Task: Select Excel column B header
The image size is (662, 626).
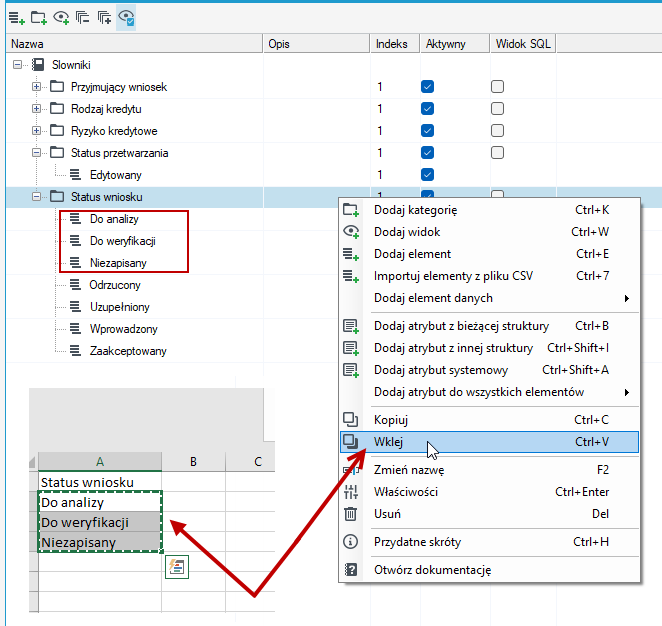Action: [193, 461]
